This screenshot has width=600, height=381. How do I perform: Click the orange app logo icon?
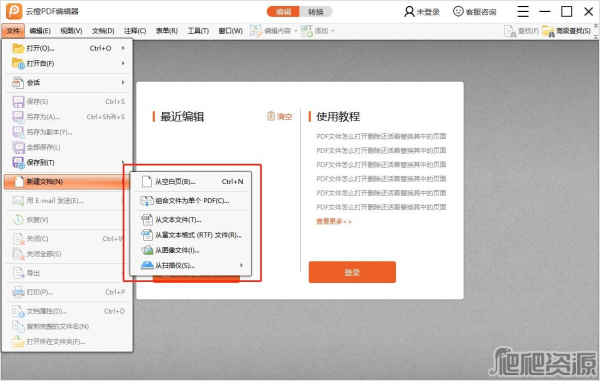point(14,11)
